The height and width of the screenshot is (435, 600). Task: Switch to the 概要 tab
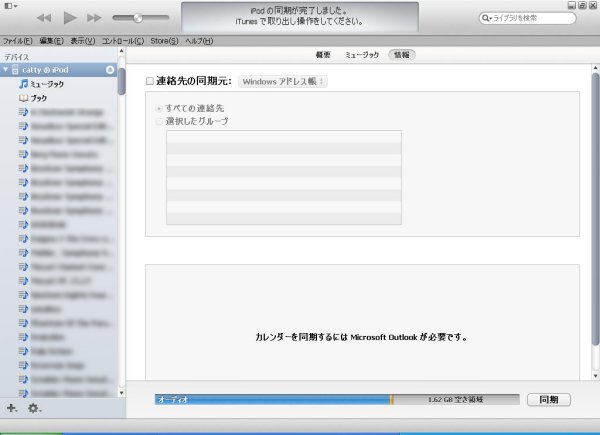(x=323, y=55)
